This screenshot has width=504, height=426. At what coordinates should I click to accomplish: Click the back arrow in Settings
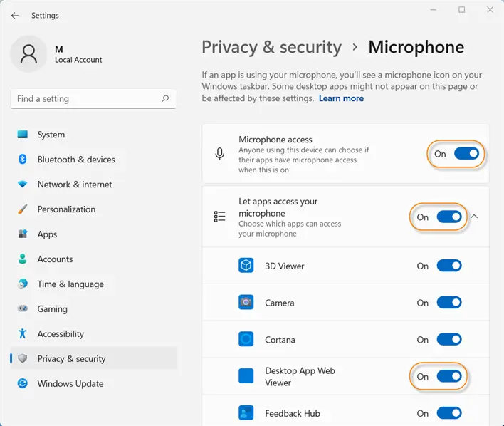point(15,16)
